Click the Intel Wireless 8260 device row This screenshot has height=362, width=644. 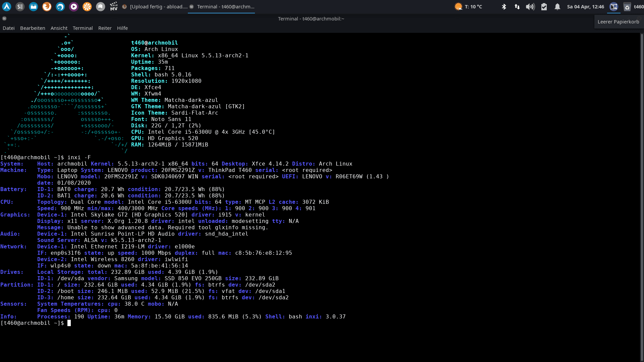(112, 259)
